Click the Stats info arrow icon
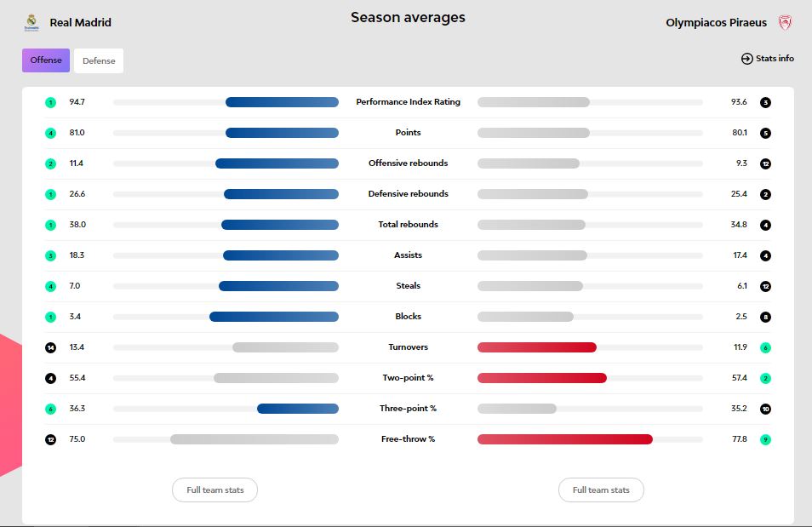This screenshot has height=527, width=812. coord(747,59)
